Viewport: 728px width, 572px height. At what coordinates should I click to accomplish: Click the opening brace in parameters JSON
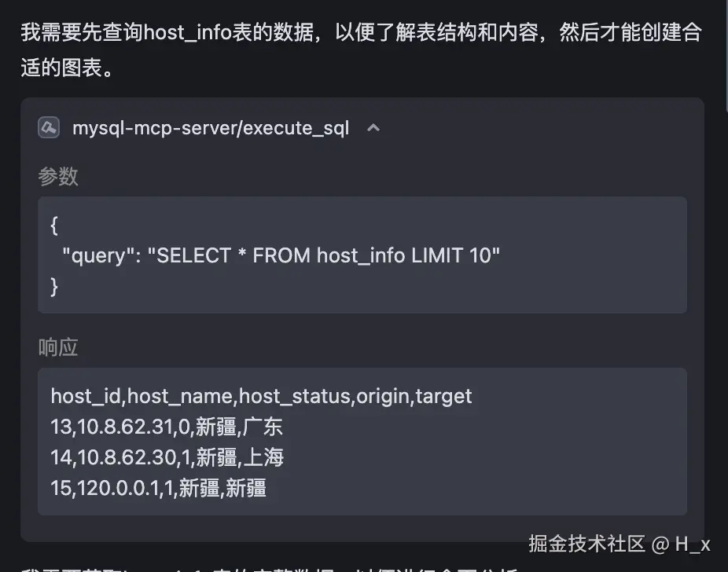pyautogui.click(x=54, y=225)
